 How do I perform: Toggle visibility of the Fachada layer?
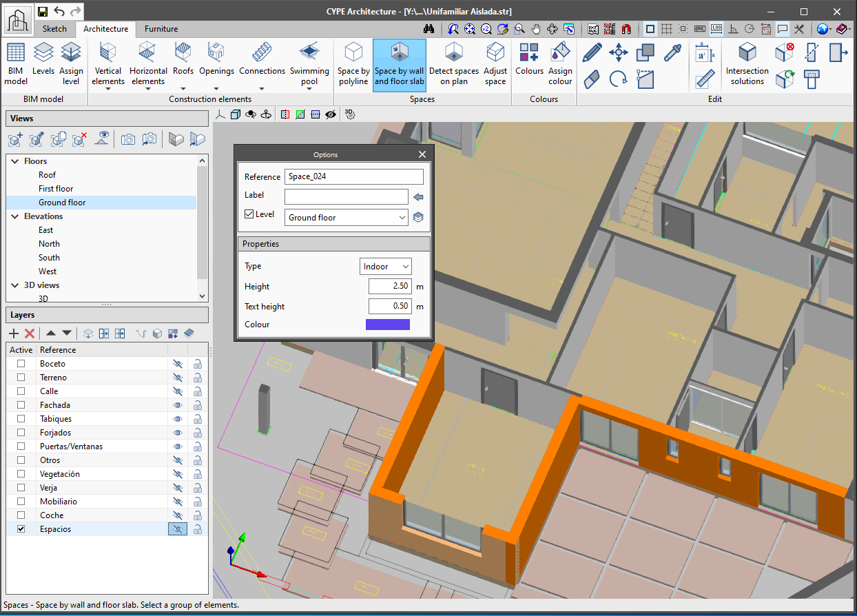point(178,405)
